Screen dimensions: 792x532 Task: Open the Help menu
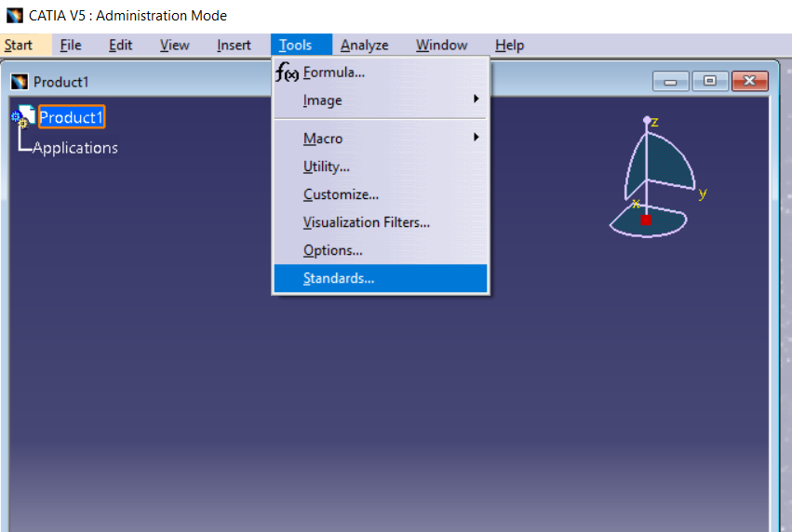(x=509, y=46)
